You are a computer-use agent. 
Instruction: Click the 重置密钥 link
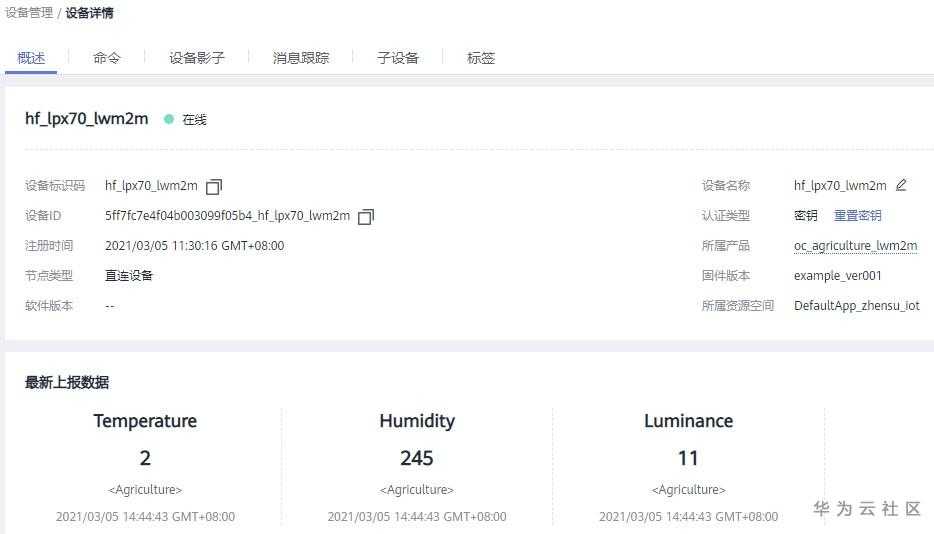(x=858, y=215)
